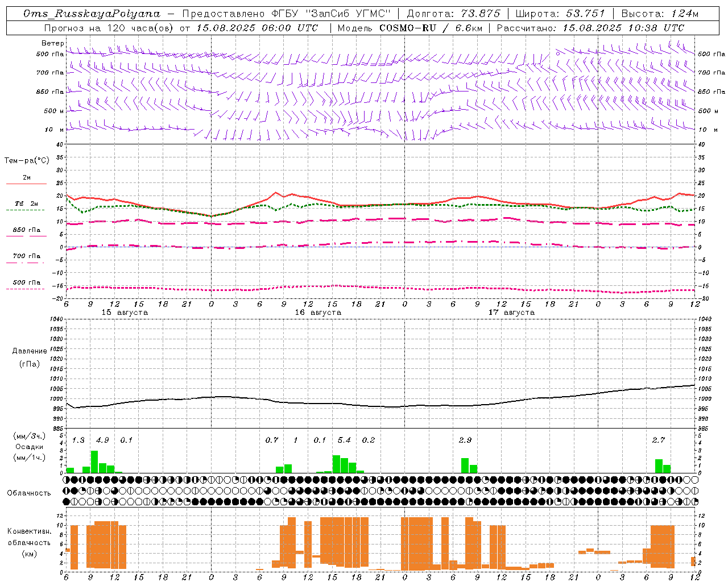Click the Осадки precipitation panel label
This screenshot has height=582, width=728.
pyautogui.click(x=29, y=447)
